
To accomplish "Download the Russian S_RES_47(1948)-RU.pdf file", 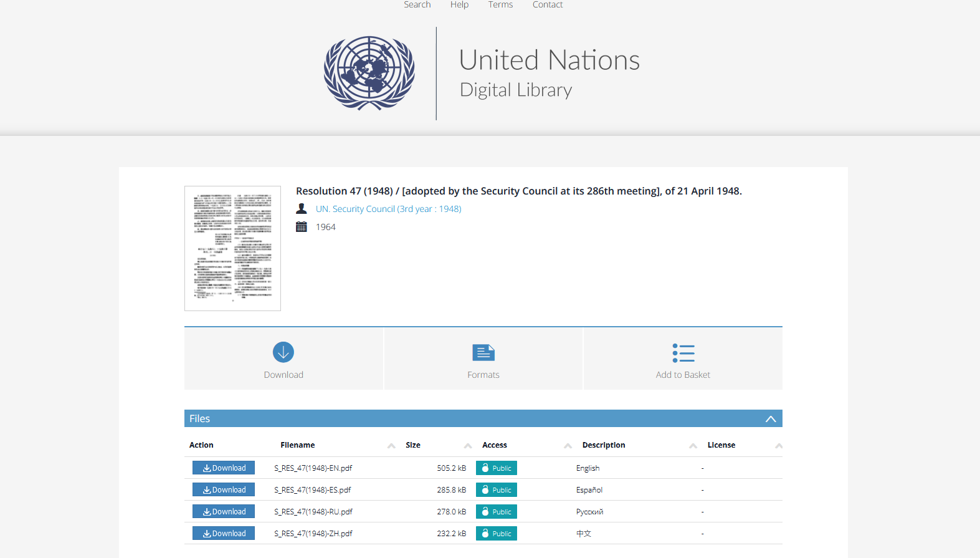I will 224,512.
